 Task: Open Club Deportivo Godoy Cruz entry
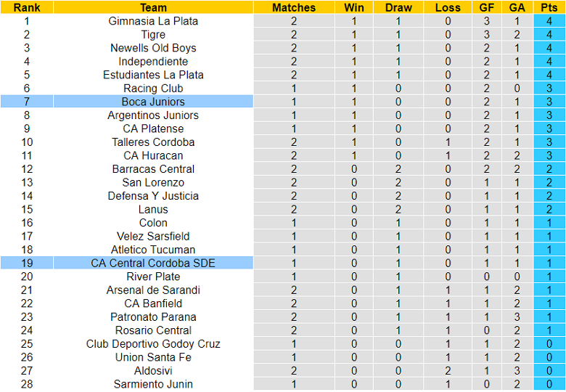pyautogui.click(x=153, y=343)
